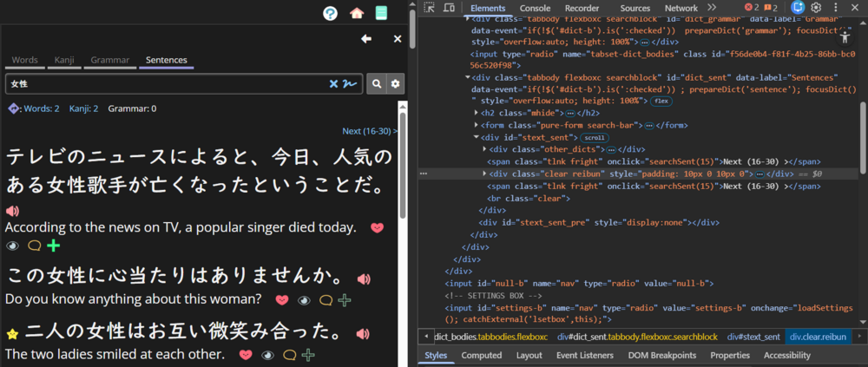Click the 'Next (16-30) >' link

[x=369, y=131]
